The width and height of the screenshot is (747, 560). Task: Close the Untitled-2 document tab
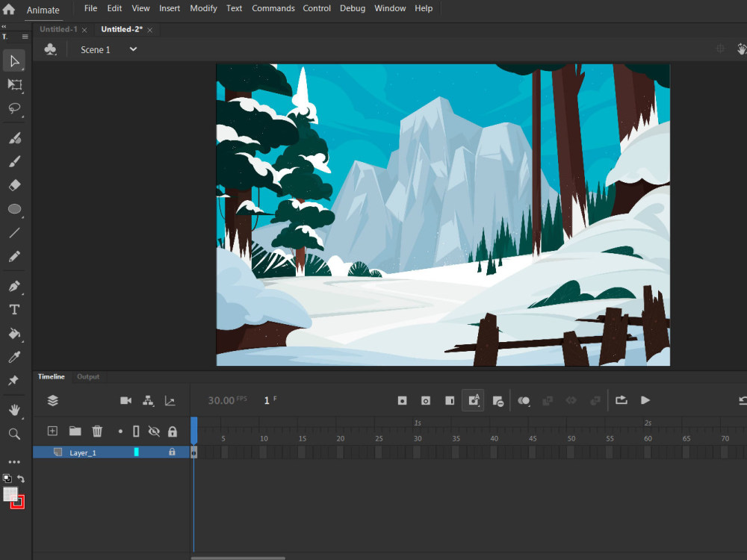click(x=149, y=30)
